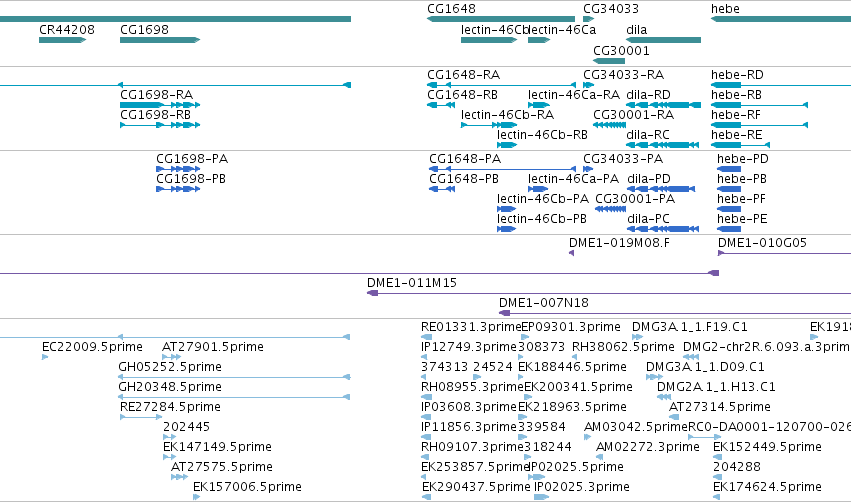Viewport: 851px width, 502px height.
Task: Select EST RH38062.5prime
Action: tap(576, 357)
